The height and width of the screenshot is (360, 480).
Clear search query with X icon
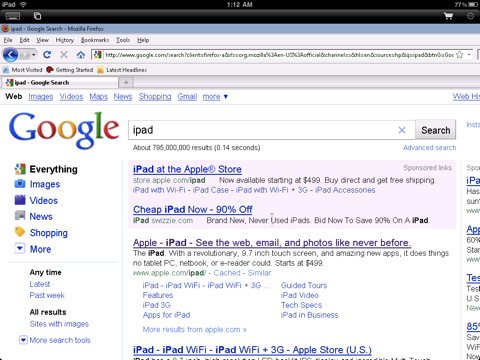[x=402, y=130]
